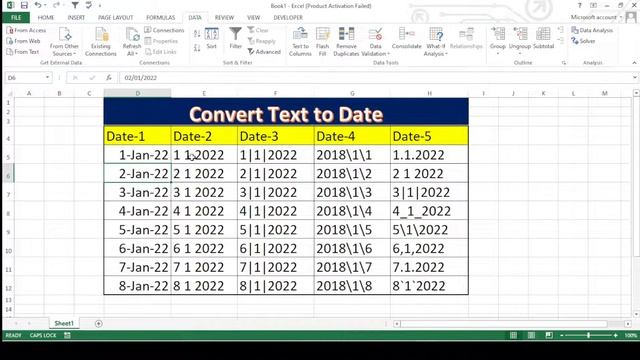Open the Help question mark icon
The height and width of the screenshot is (360, 640).
pyautogui.click(x=580, y=5)
